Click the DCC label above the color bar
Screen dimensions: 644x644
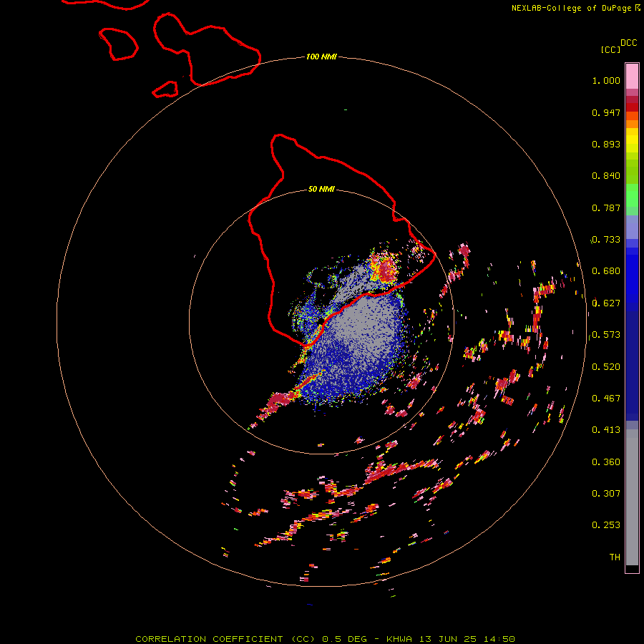tap(629, 43)
